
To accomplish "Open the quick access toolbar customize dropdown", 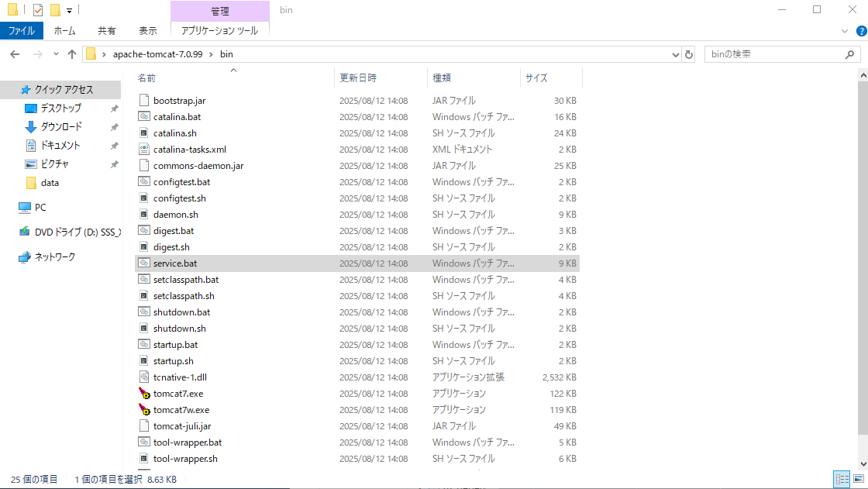I will point(69,11).
